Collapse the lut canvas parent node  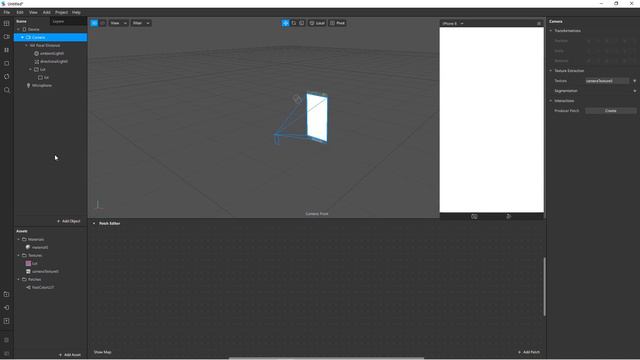(x=30, y=69)
